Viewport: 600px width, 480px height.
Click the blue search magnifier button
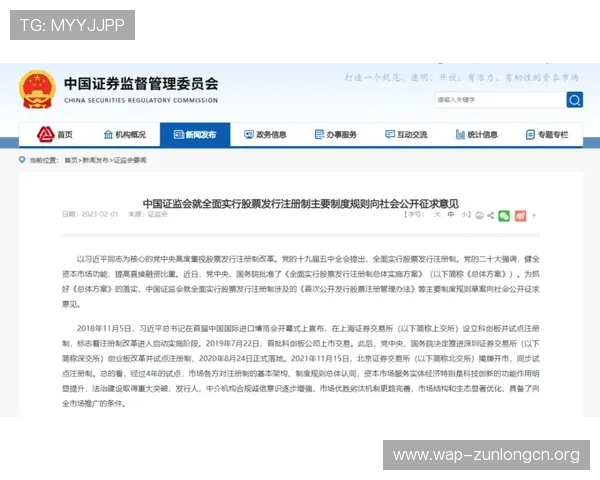tap(574, 100)
